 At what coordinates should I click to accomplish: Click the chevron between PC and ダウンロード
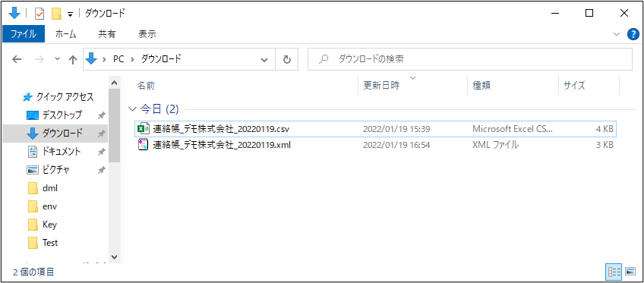tap(132, 59)
